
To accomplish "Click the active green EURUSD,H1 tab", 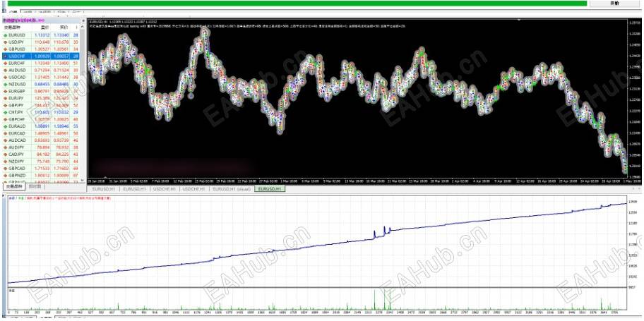I will [x=270, y=189].
